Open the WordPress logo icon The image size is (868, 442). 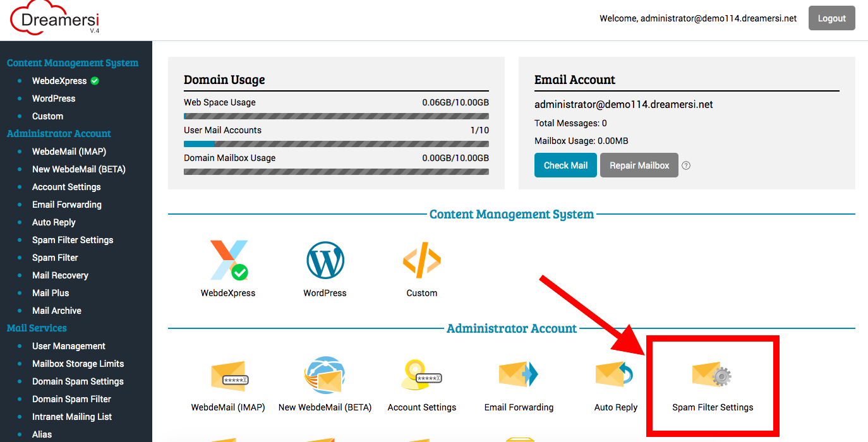[x=325, y=260]
